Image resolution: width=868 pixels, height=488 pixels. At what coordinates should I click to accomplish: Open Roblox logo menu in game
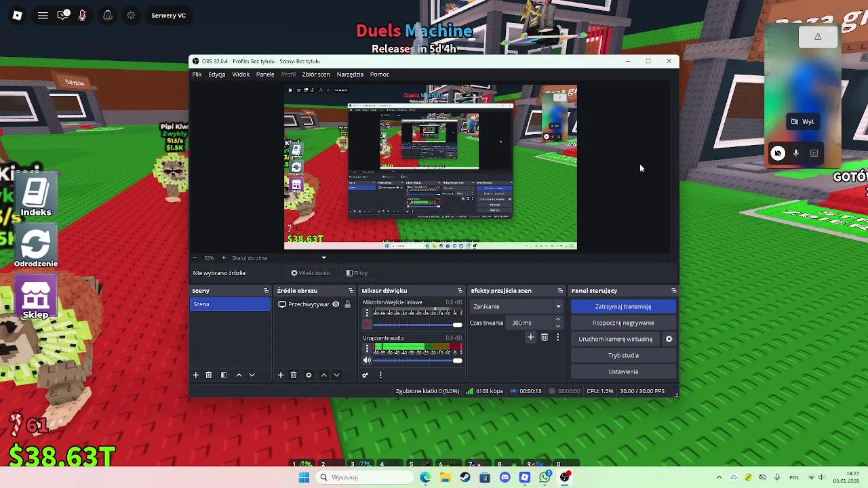tap(18, 15)
